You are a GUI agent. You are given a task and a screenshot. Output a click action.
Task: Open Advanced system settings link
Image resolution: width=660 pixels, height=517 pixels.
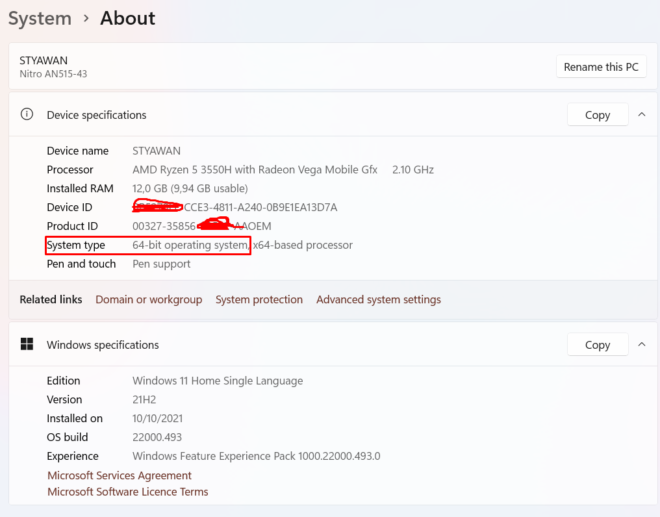click(378, 299)
